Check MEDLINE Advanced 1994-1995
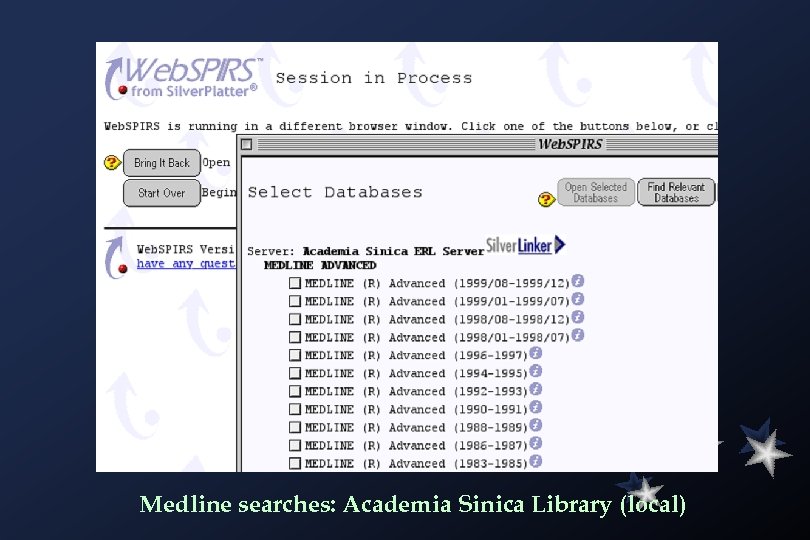 (294, 373)
